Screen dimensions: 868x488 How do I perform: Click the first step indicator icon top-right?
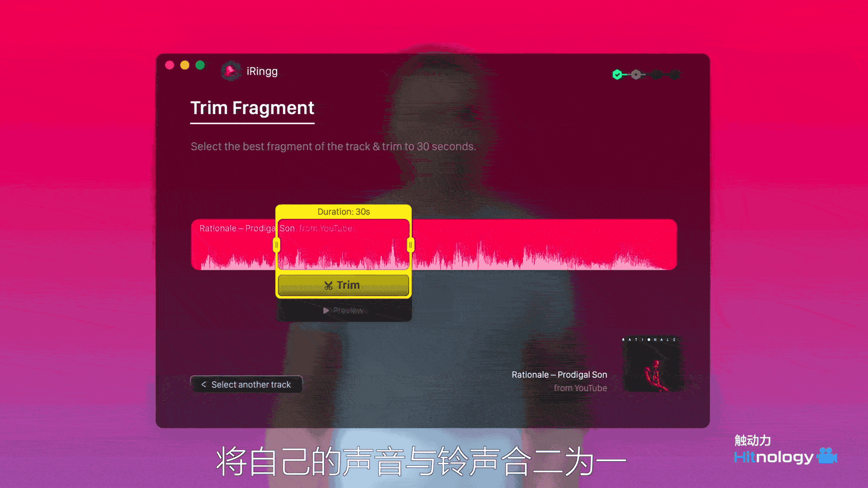click(x=617, y=73)
